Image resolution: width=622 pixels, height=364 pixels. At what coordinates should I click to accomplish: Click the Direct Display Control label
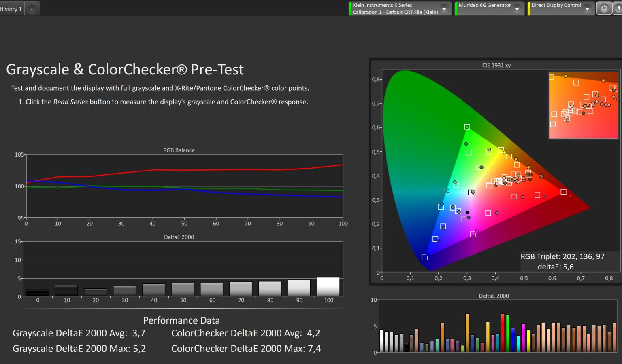point(556,6)
